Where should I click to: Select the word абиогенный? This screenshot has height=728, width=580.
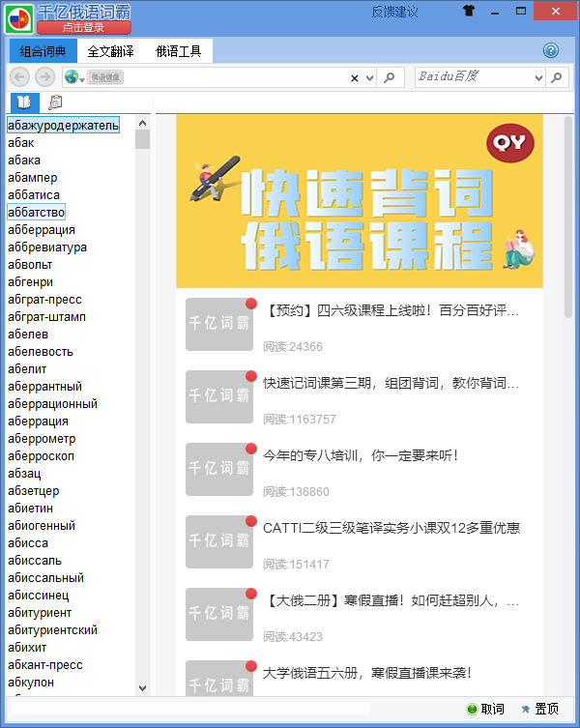42,526
